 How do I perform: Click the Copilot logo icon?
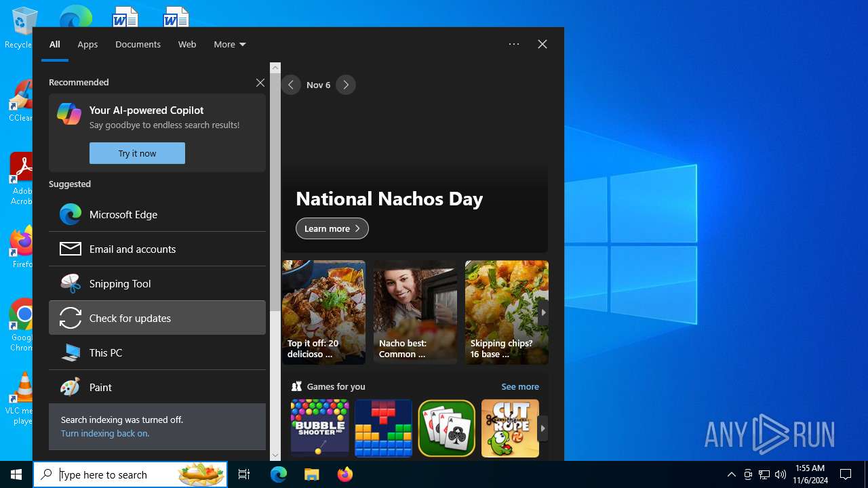click(x=69, y=114)
